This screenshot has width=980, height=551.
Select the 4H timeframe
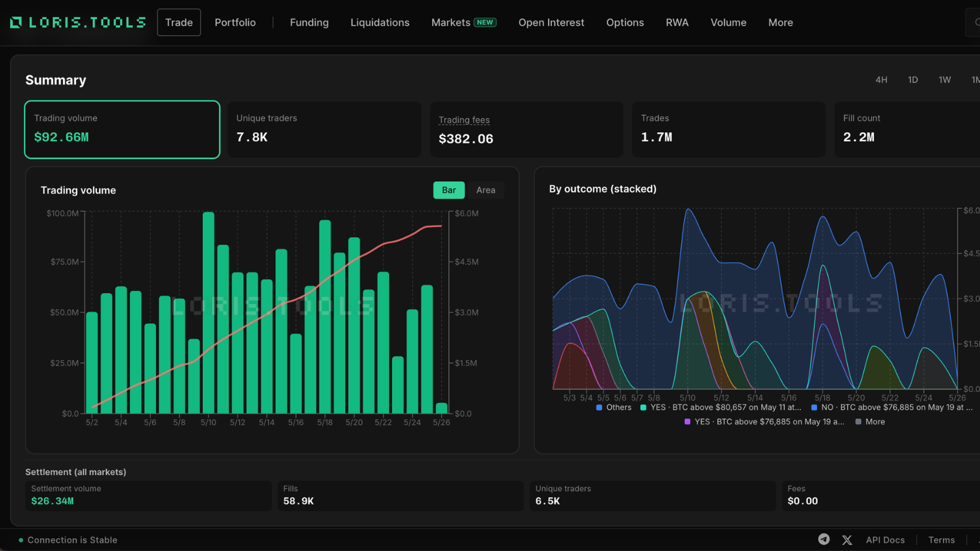coord(881,80)
